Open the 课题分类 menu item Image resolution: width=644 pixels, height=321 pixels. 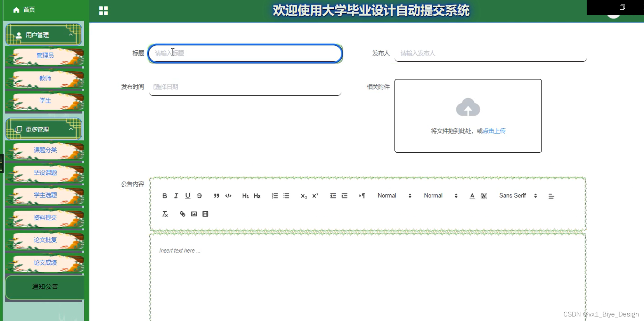click(45, 150)
